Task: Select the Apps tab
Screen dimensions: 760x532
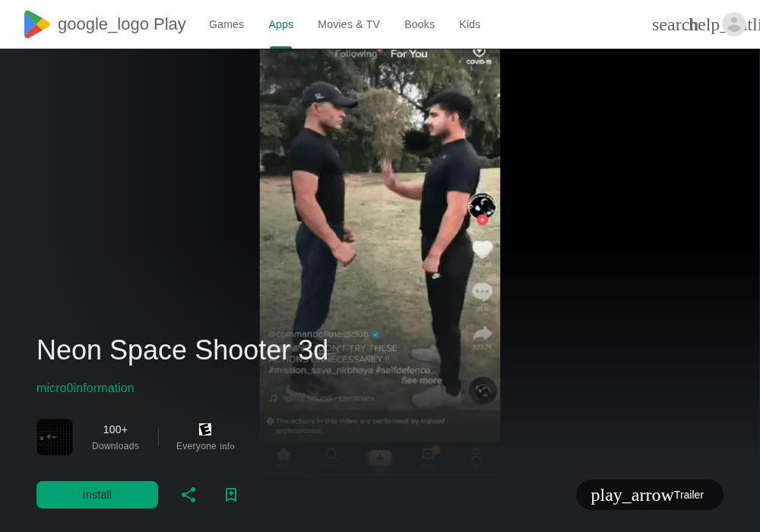Action: click(x=280, y=24)
